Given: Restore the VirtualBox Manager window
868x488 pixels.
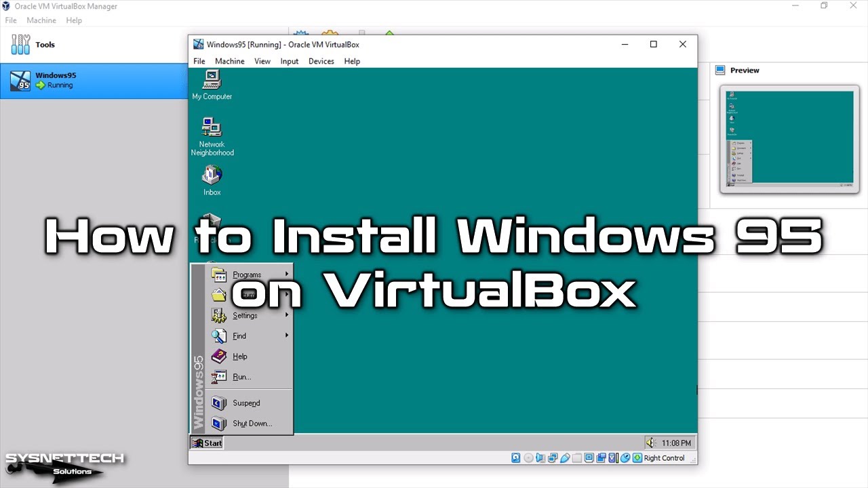Looking at the screenshot, I should click(824, 6).
